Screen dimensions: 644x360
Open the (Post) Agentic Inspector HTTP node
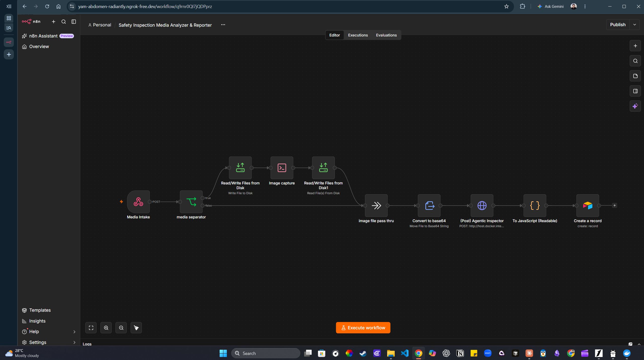coord(482,206)
